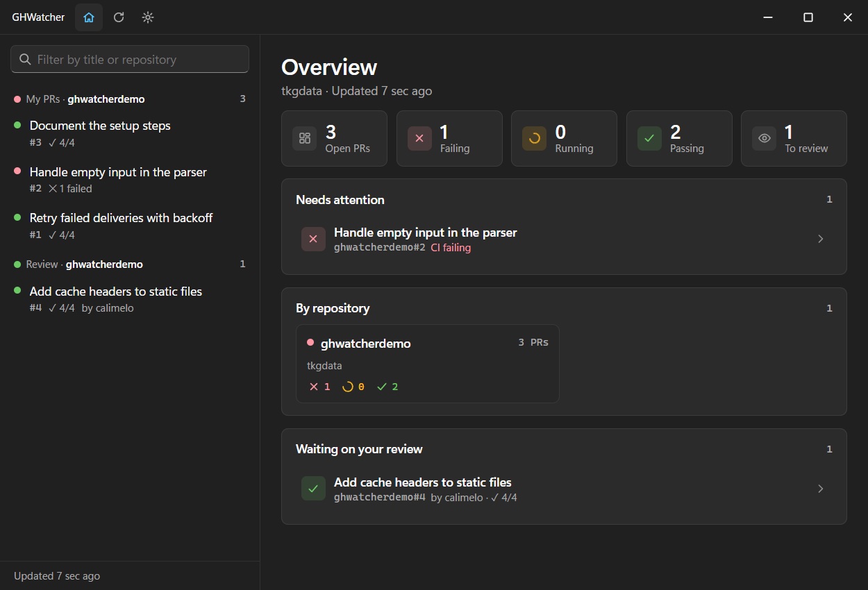Focus the Filter by title or repository field
868x590 pixels.
[130, 59]
